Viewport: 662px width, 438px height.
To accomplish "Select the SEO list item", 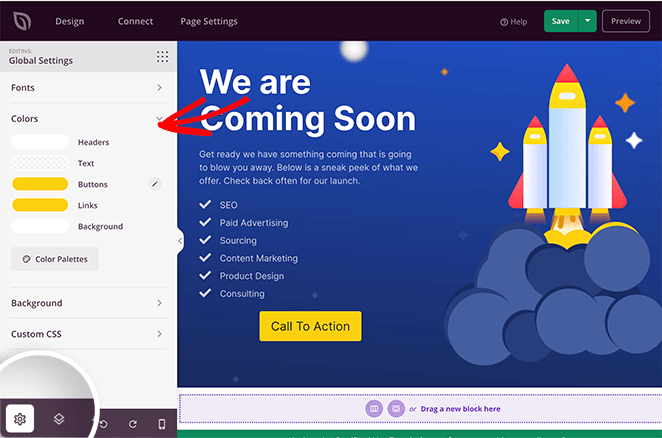I will click(219, 205).
